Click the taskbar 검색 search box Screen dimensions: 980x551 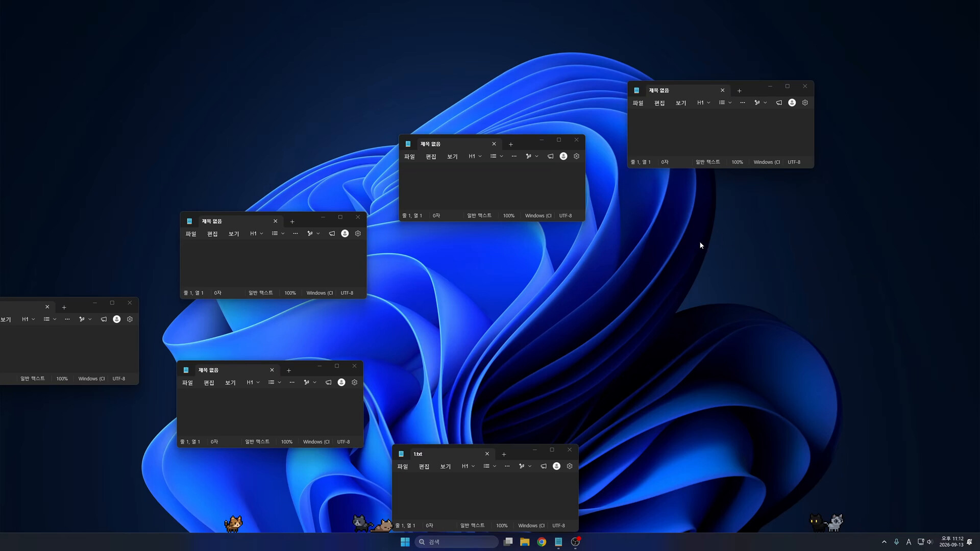point(457,542)
